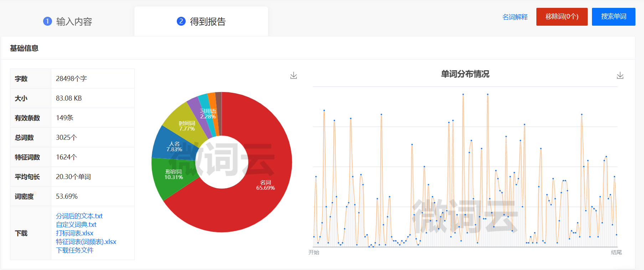
Task: Click the 28498个字 value
Action: click(x=71, y=78)
